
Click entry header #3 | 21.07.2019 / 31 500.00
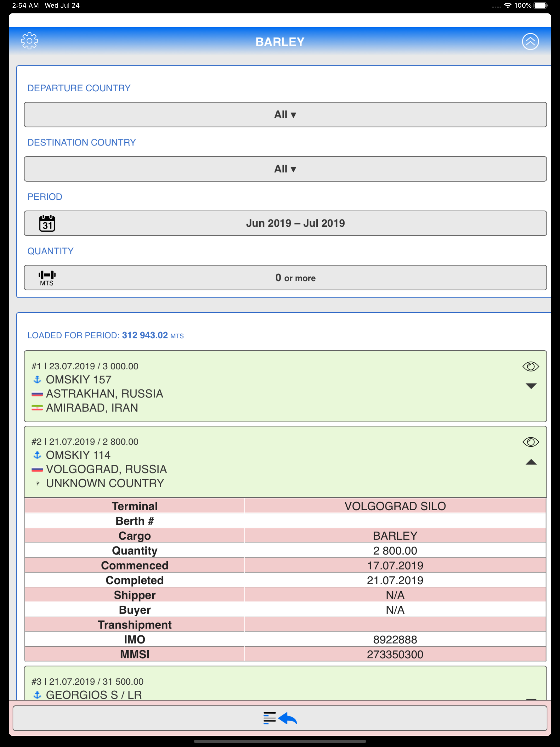coord(87,682)
